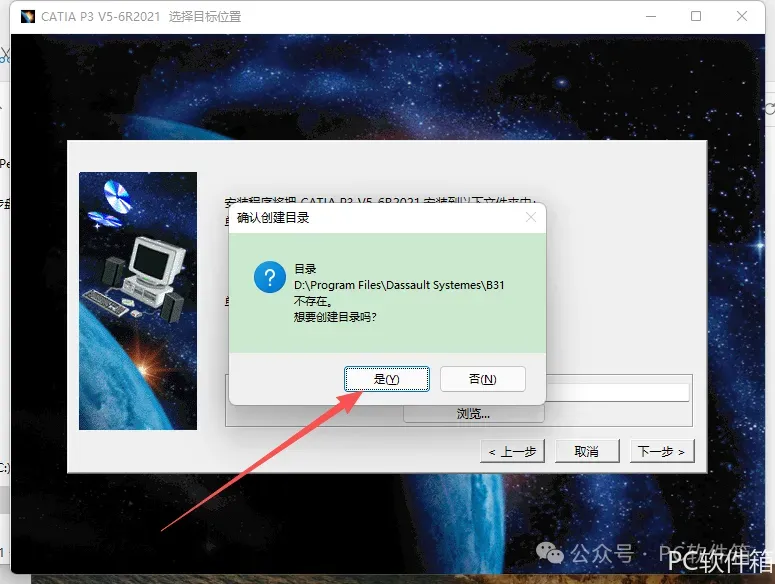Viewport: 775px width, 584px height.
Task: Click the CATIA title bar icon
Action: (x=28, y=16)
